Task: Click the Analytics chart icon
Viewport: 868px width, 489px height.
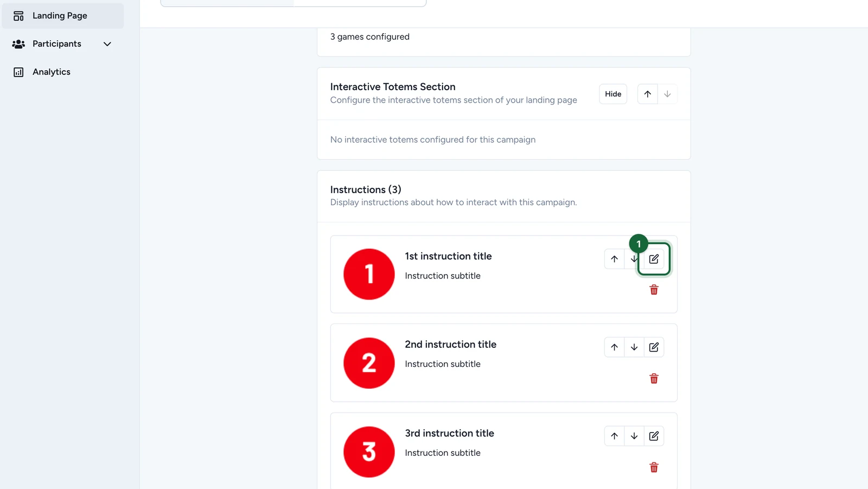Action: pyautogui.click(x=18, y=72)
